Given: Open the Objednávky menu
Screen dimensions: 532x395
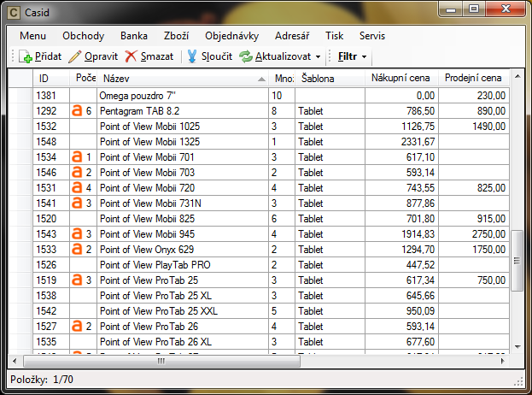Looking at the screenshot, I should [x=231, y=36].
